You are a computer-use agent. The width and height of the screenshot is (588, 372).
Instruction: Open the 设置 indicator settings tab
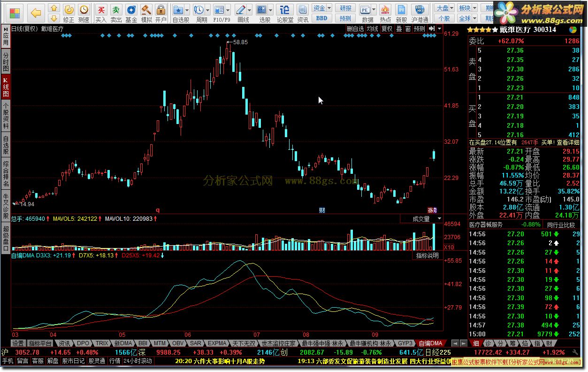pos(18,343)
